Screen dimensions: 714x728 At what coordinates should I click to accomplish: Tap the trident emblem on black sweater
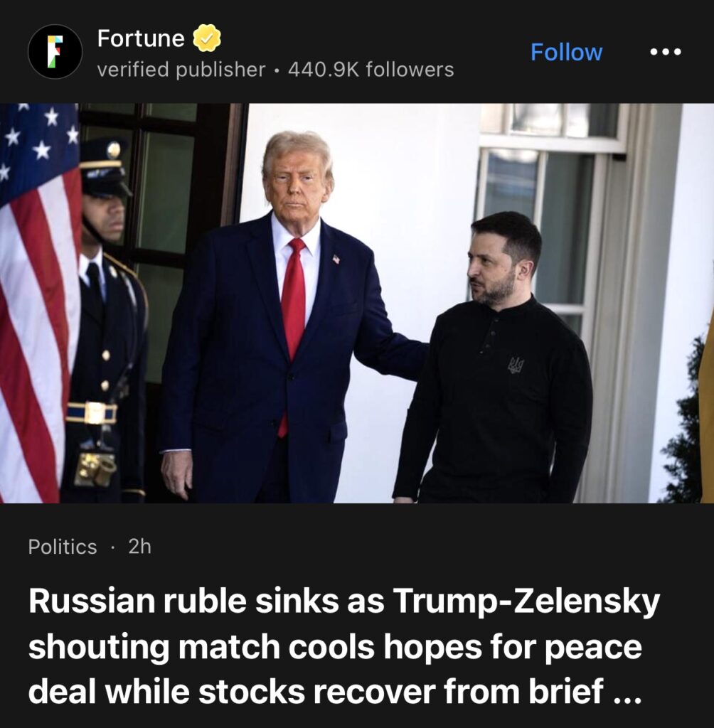[515, 365]
